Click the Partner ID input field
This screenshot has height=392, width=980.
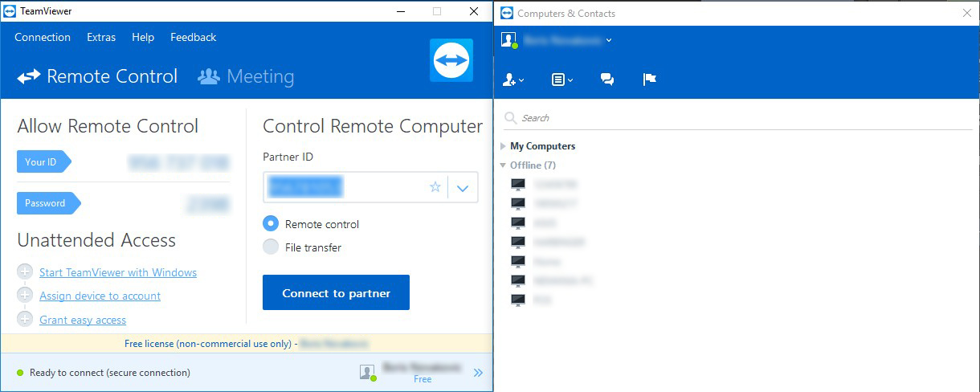(x=370, y=187)
